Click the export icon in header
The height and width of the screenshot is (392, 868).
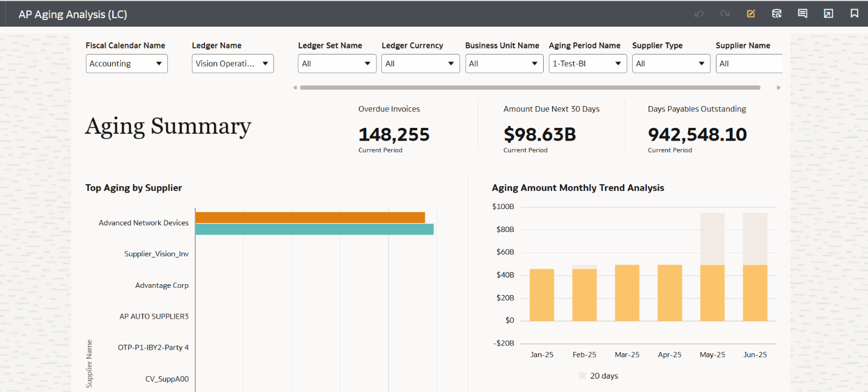click(829, 13)
